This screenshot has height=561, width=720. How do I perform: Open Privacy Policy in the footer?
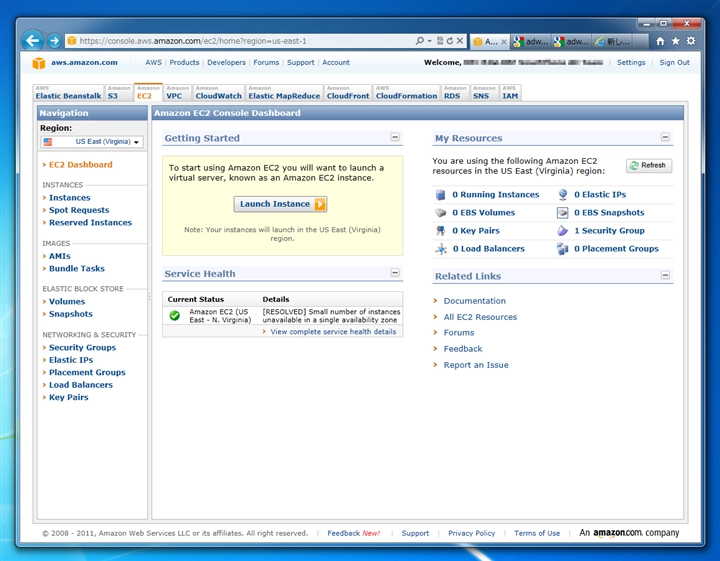(x=471, y=533)
